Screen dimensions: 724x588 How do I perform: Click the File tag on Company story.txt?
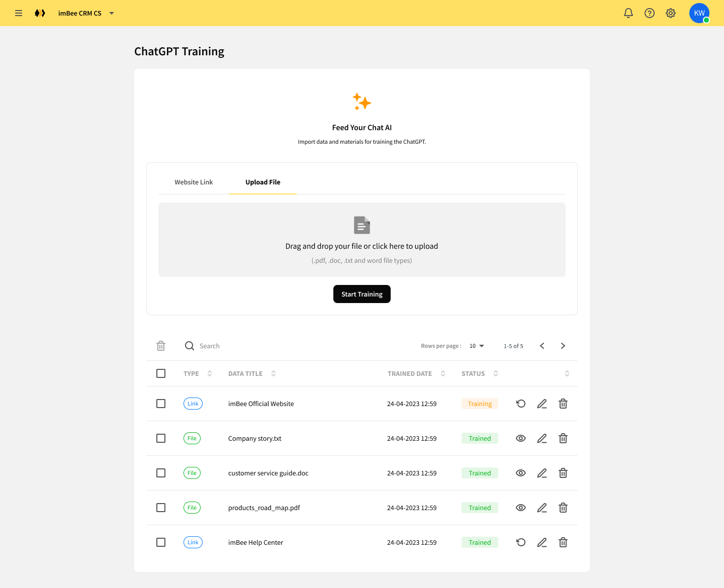click(192, 438)
